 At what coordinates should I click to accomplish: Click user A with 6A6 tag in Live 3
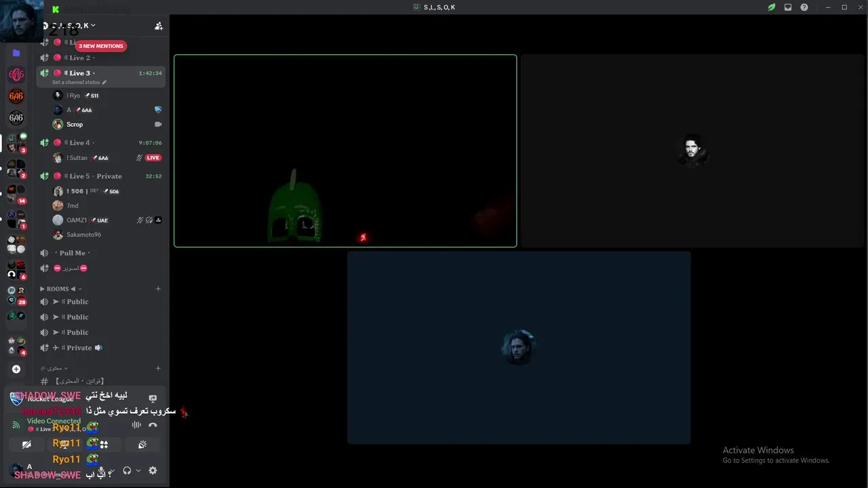pos(108,110)
